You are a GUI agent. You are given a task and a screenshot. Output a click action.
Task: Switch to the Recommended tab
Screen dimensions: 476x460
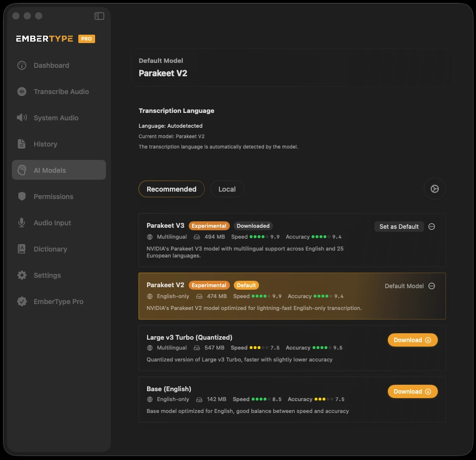point(171,189)
